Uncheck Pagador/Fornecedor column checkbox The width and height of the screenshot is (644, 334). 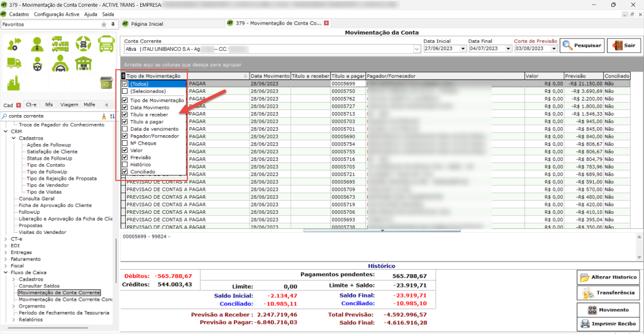125,136
